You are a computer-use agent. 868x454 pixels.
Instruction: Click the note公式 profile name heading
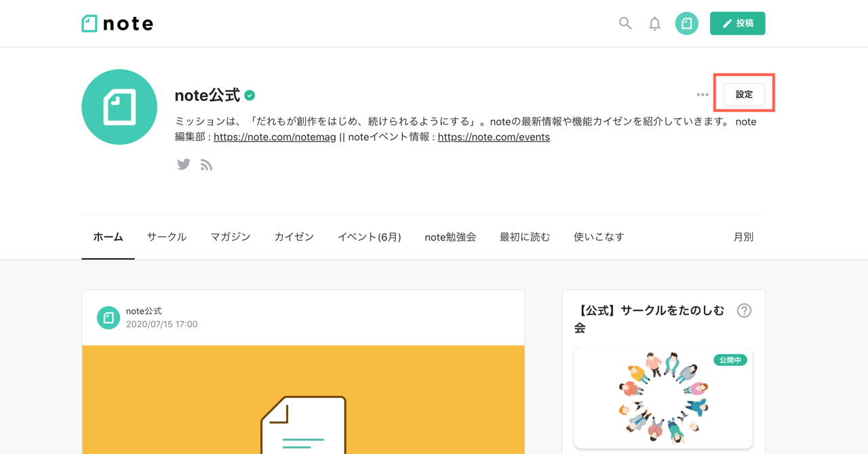pos(208,96)
